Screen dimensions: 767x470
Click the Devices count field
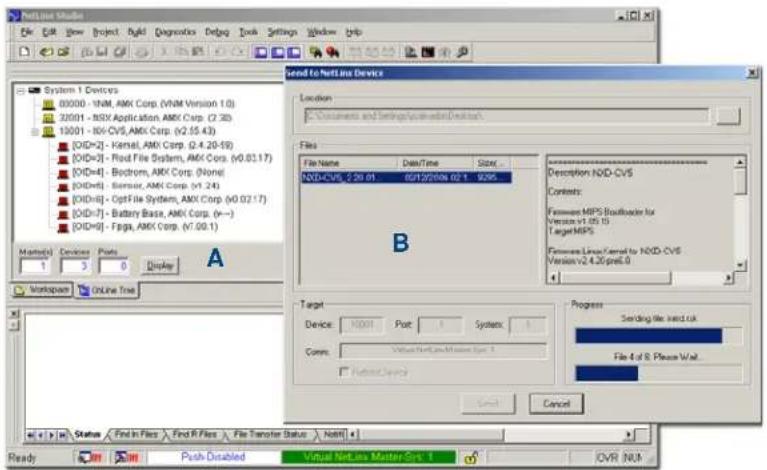[75, 266]
